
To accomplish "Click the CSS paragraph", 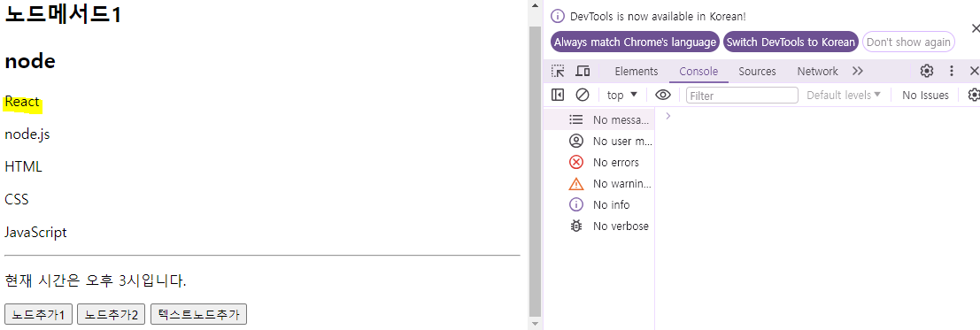I will coord(16,199).
